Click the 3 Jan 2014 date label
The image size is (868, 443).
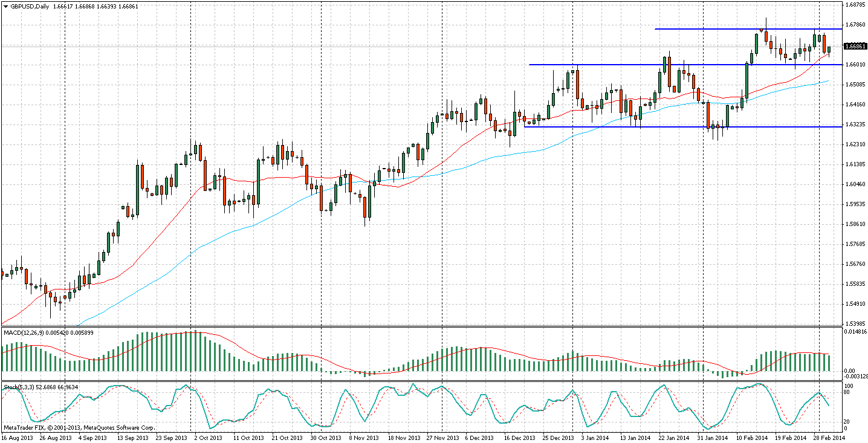coord(585,438)
